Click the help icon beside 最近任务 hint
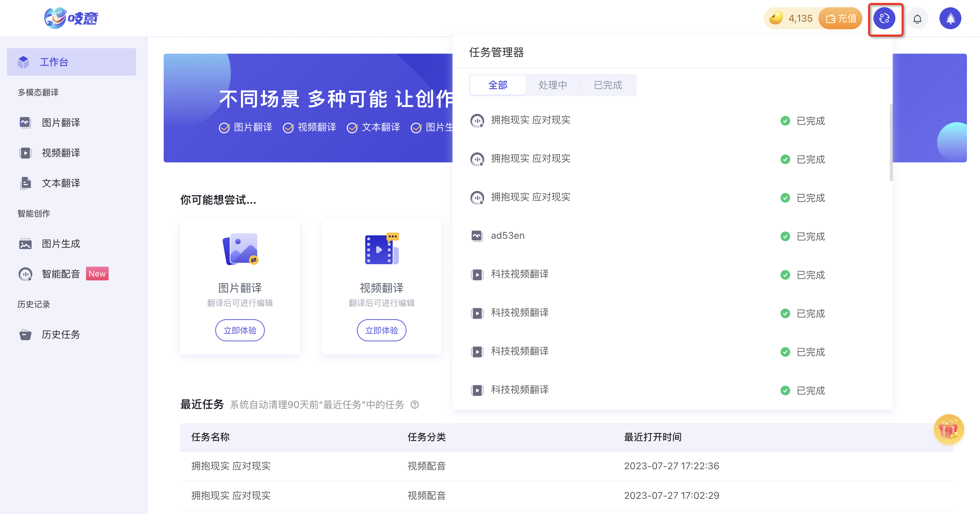Image resolution: width=980 pixels, height=514 pixels. click(415, 405)
